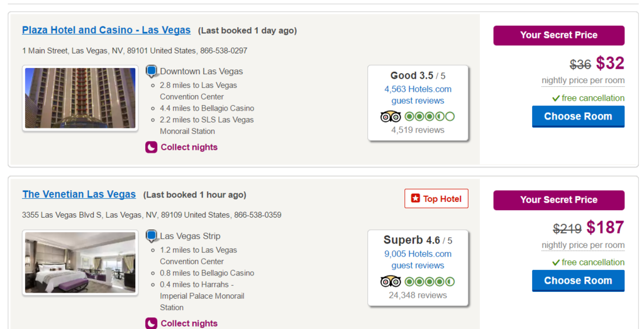Screen dimensions: 644x329
Task: View 9,005 Hotels.com guest reviews
Action: click(x=418, y=260)
